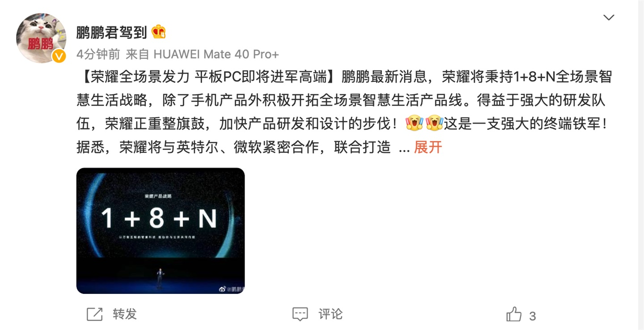Click the second crying-laughing emoji

tap(434, 123)
